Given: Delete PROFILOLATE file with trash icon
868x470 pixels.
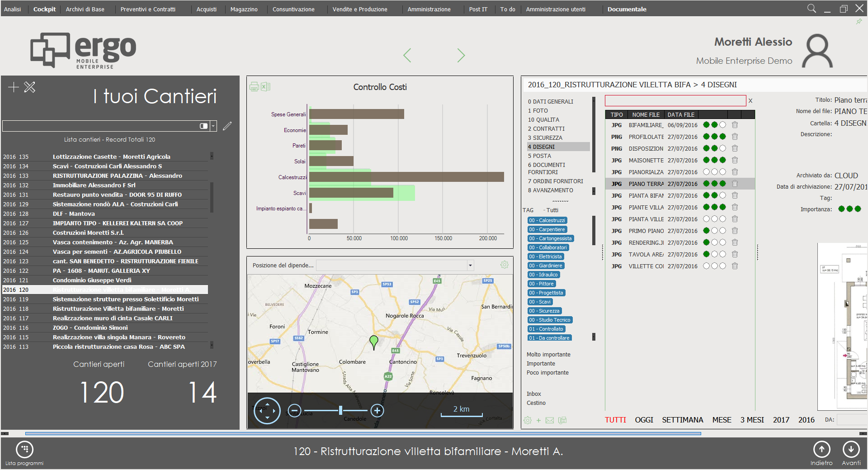Looking at the screenshot, I should click(735, 137).
